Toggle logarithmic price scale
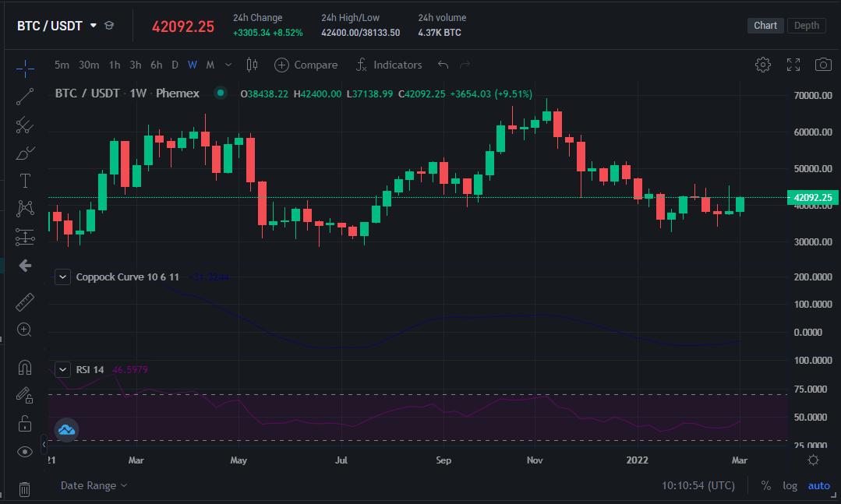Viewport: 841px width, 504px height. point(790,485)
